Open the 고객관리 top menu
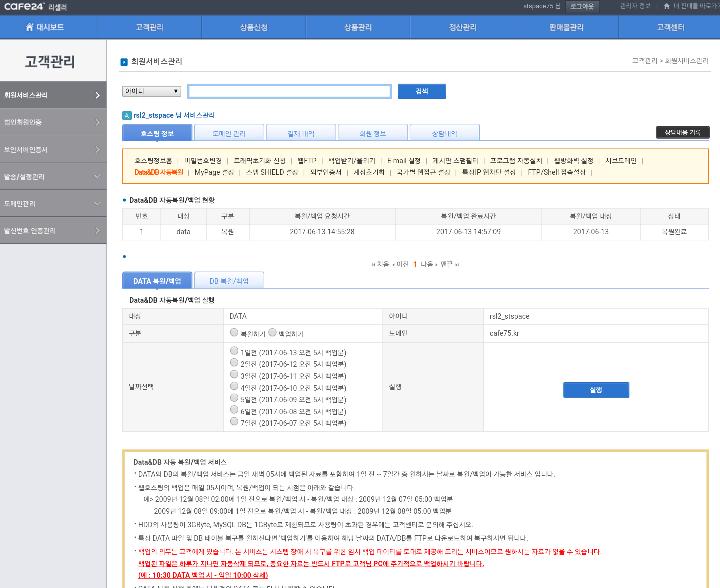 click(149, 27)
